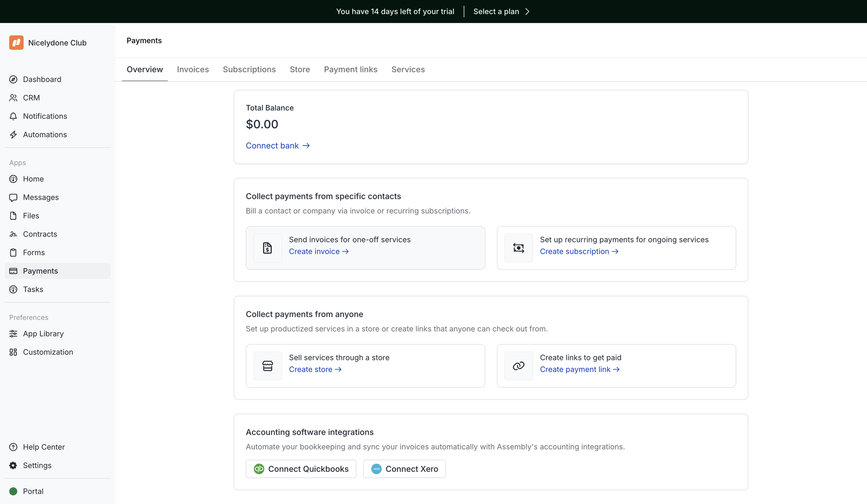Click the Messages chat bubble icon
This screenshot has height=504, width=867.
13,198
